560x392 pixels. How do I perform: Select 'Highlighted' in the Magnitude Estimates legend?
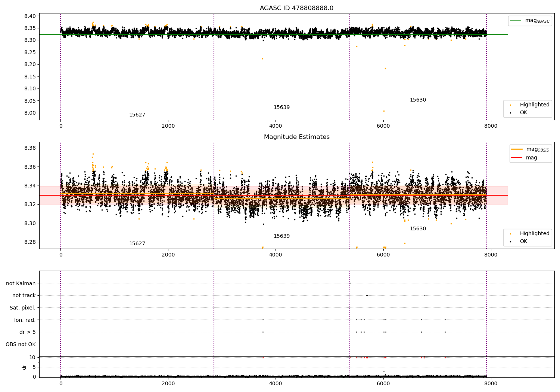pos(530,234)
